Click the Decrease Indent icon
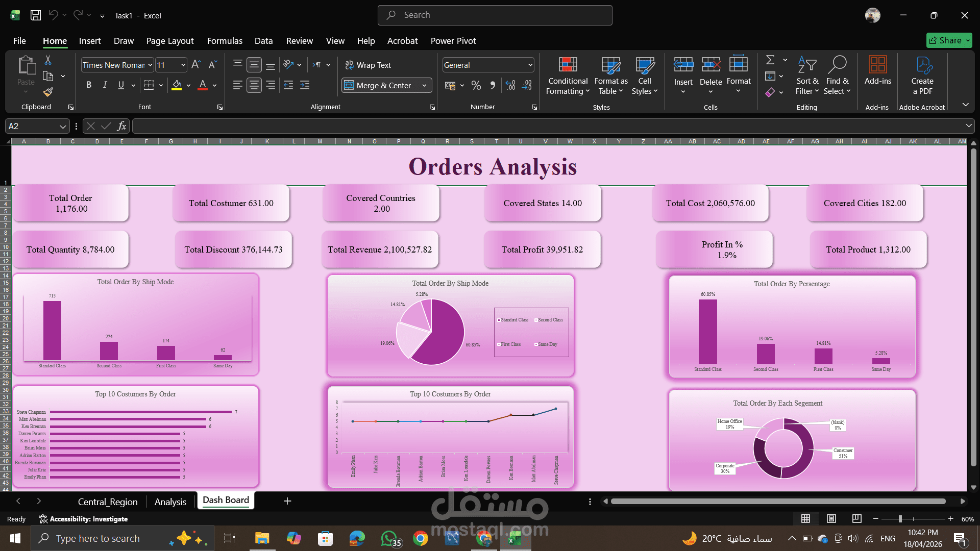This screenshot has height=551, width=980. [x=288, y=85]
